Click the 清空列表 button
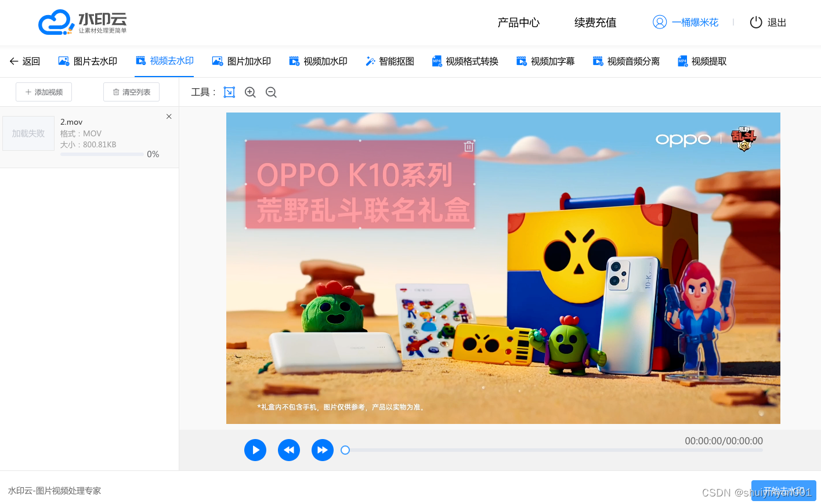821x504 pixels. pyautogui.click(x=131, y=92)
